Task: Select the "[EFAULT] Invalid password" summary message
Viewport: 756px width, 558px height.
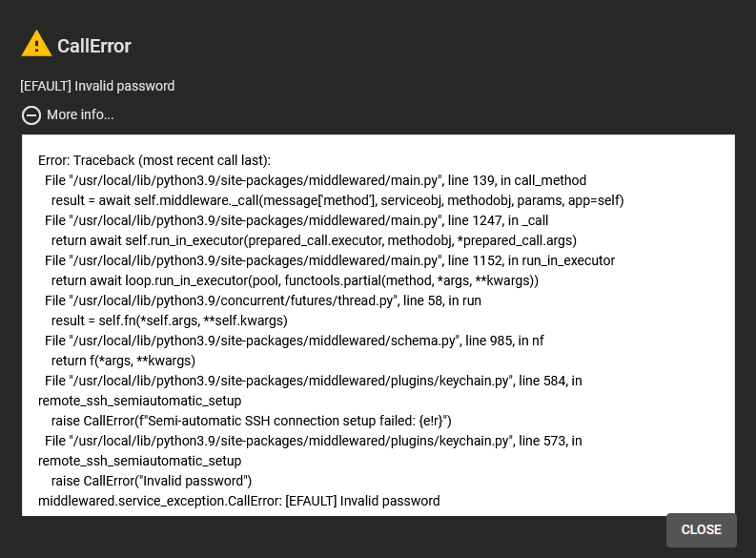Action: pos(97,86)
